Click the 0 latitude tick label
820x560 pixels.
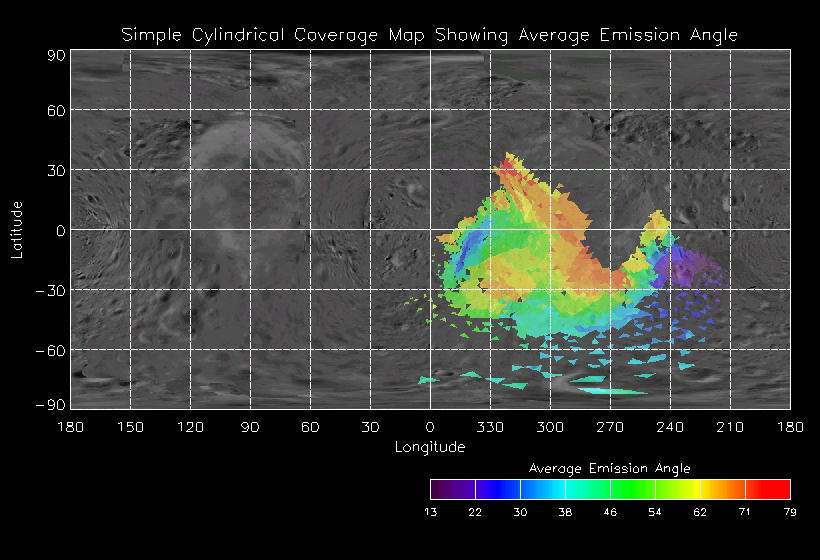coord(59,230)
